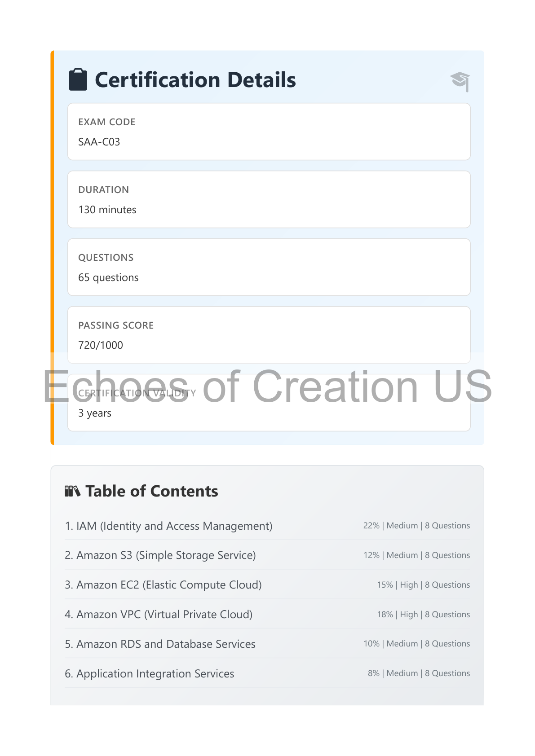
Task: Click the 18% High 8 Questions label
Action: point(423,614)
